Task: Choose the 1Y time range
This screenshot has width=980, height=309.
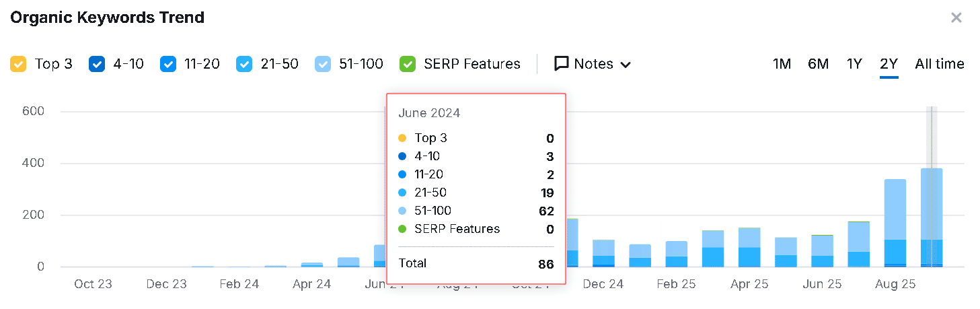Action: (854, 64)
